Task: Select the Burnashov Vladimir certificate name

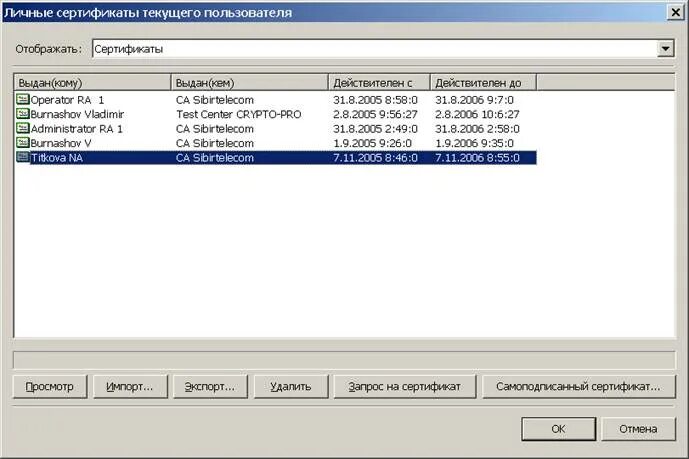Action: pos(77,114)
